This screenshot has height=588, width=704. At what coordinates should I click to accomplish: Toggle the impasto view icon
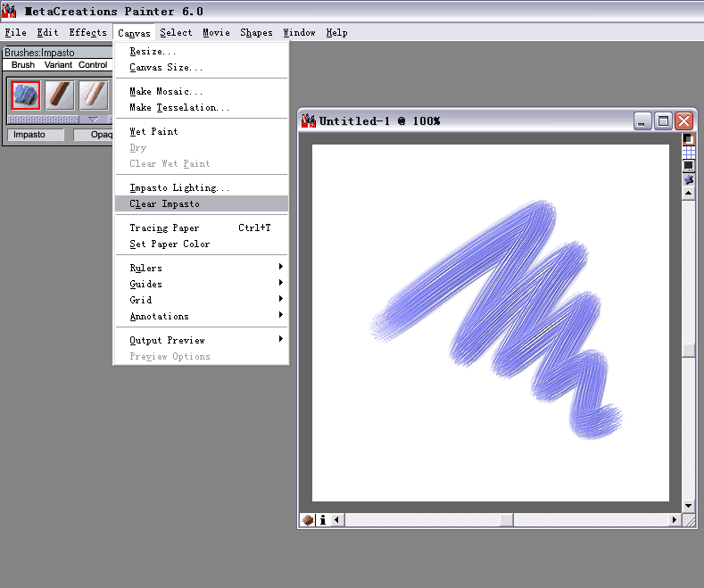coord(688,179)
